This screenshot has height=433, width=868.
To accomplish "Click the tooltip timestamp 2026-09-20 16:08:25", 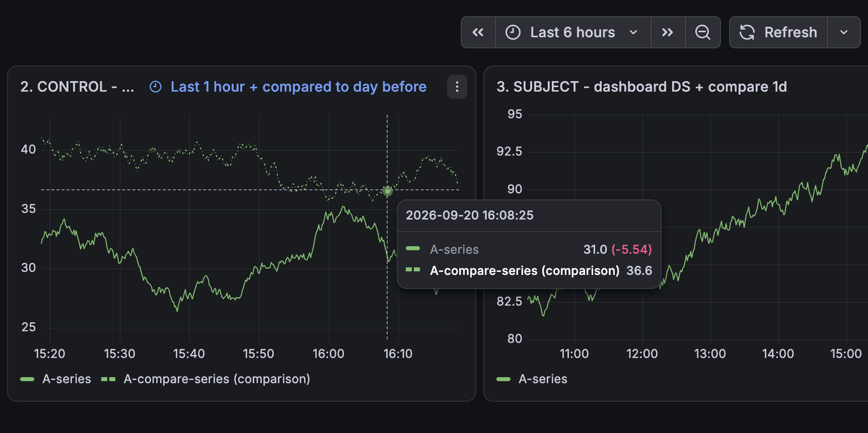I will click(x=470, y=215).
